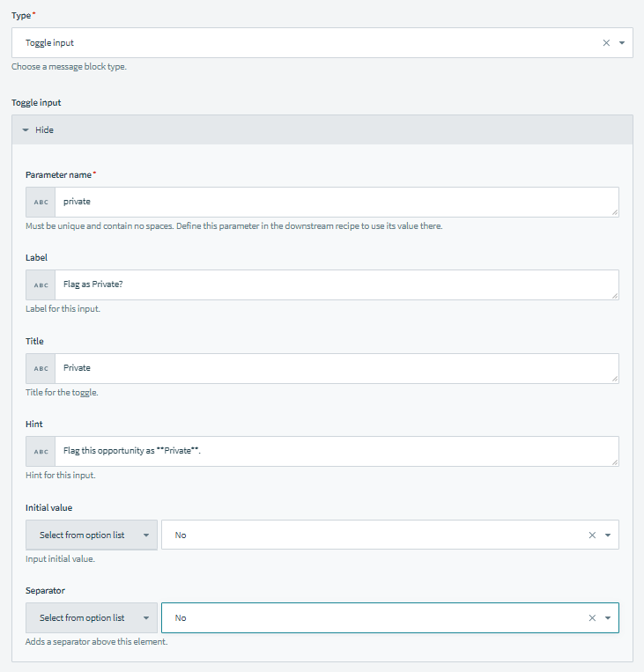Collapse the Toggle input section with Hide
644x672 pixels.
point(39,129)
